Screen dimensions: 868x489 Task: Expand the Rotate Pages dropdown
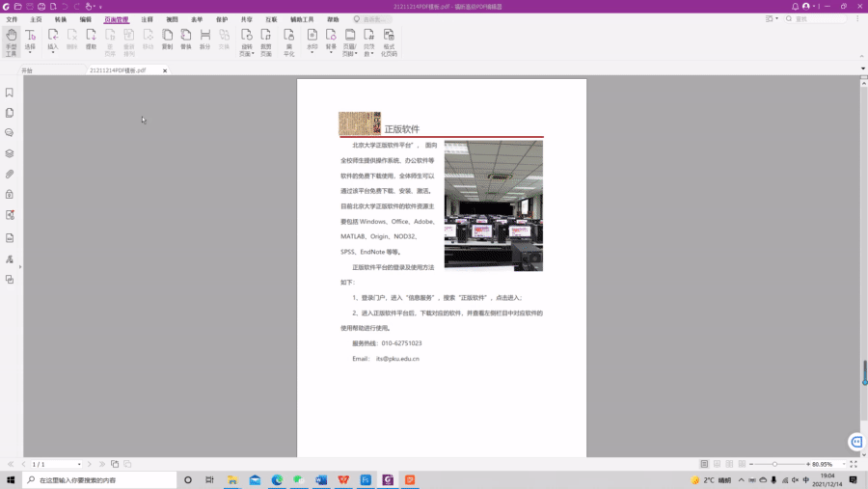click(x=247, y=54)
